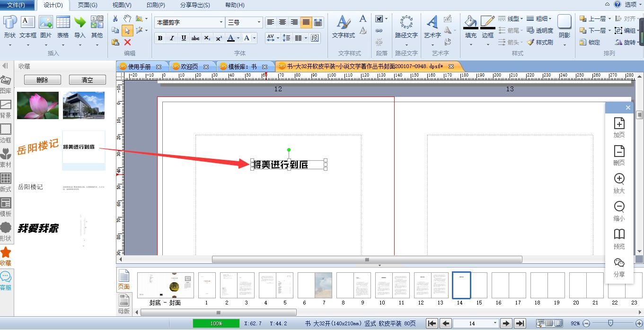Expand the 旋转 rotate dropdown
The width and height of the screenshot is (644, 330).
click(638, 42)
